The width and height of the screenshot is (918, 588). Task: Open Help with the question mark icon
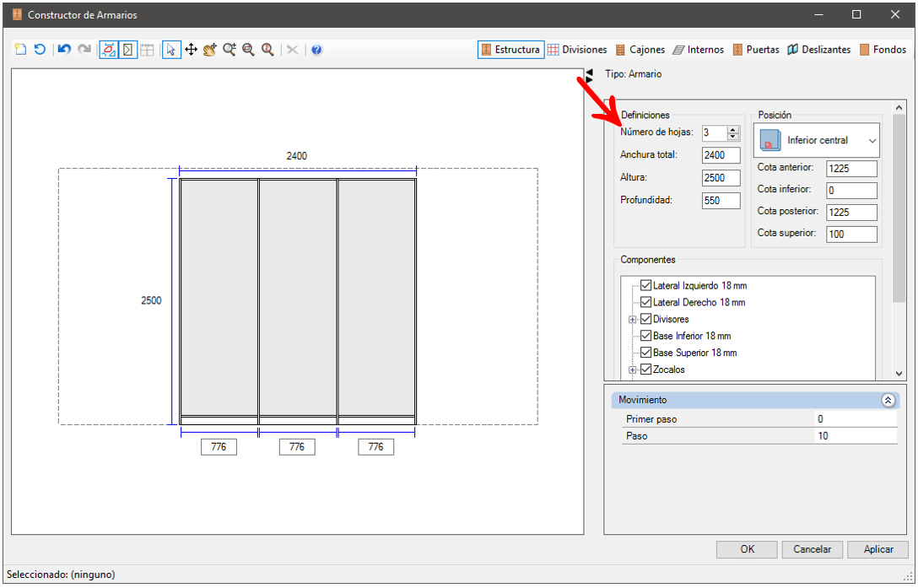click(316, 50)
